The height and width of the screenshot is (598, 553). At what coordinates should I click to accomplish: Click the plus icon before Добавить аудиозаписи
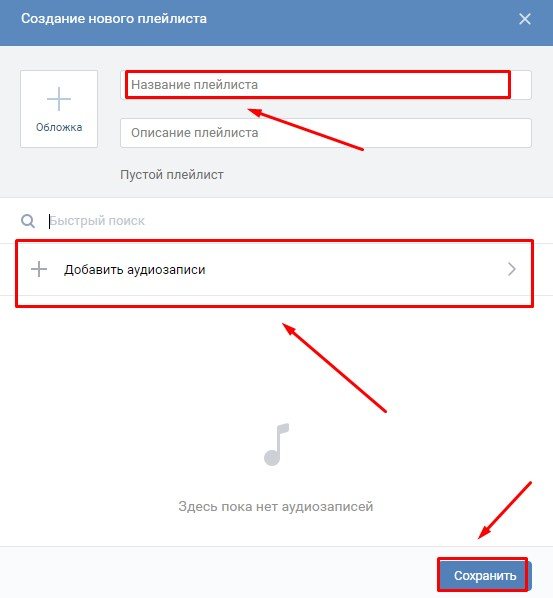point(39,269)
